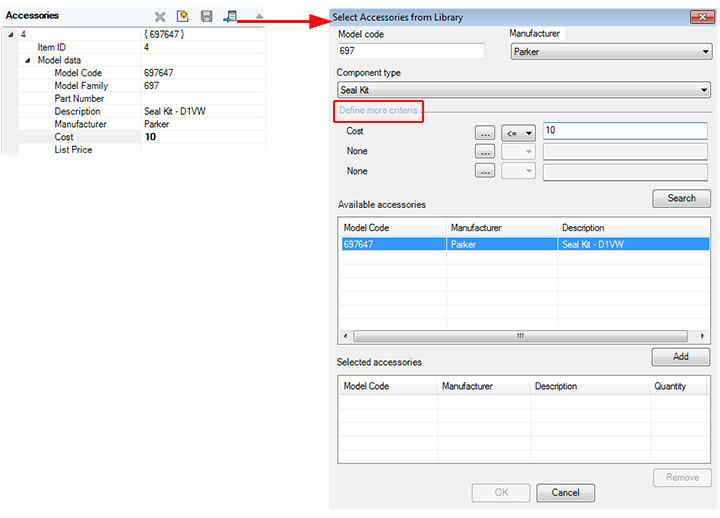Select the Model Family row
720x518 pixels.
coord(141,86)
